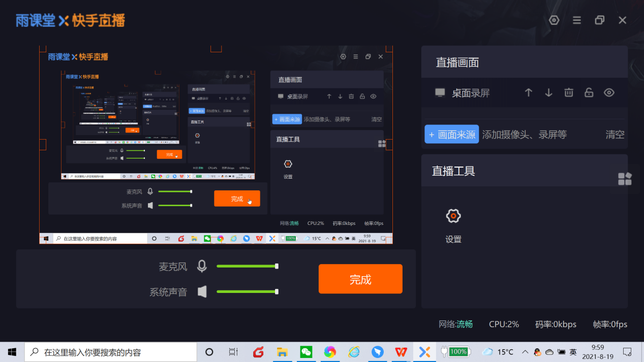Click the QQ penguin tray icon

pos(537,352)
